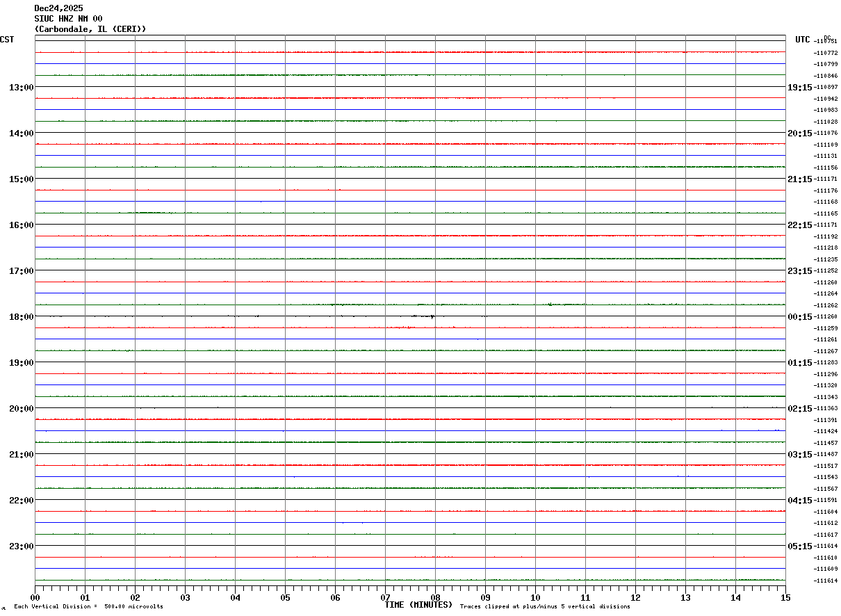Select the 17:00 CST time label
The width and height of the screenshot is (841, 616).
tap(22, 271)
